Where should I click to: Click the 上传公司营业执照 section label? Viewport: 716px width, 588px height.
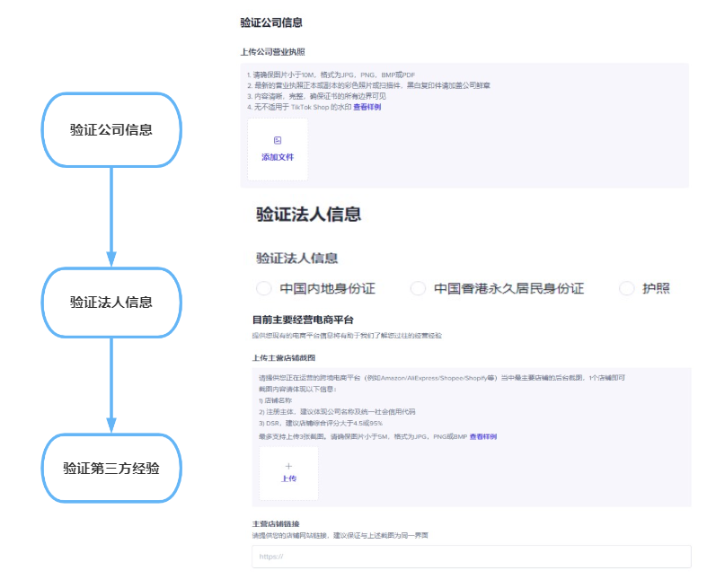point(272,51)
